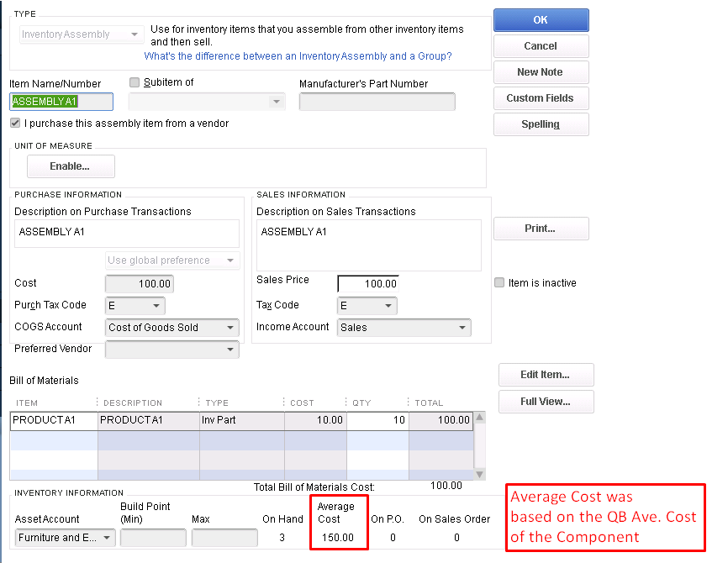Viewport: 728px width, 563px height.
Task: Click the Sales Price input field
Action: [367, 284]
